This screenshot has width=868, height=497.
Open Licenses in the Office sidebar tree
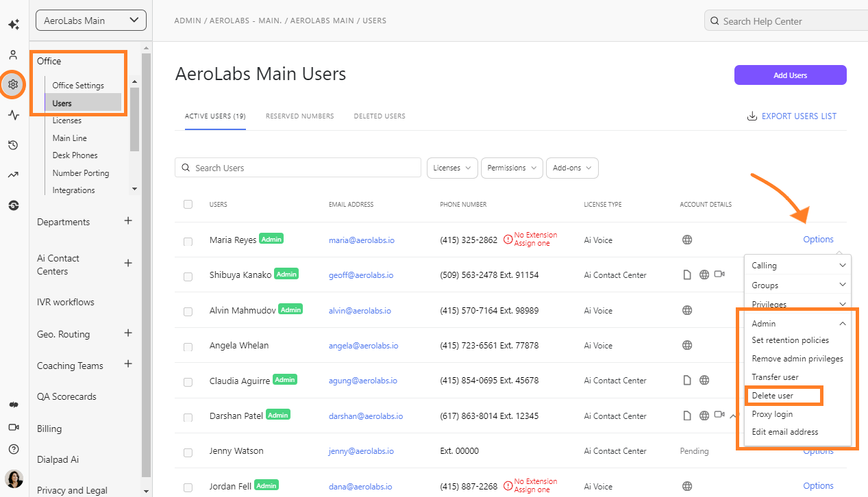67,120
